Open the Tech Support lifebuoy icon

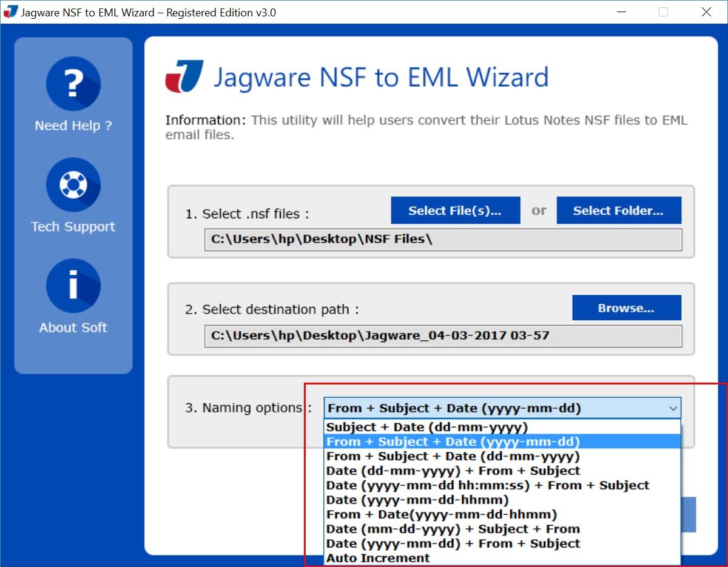[73, 185]
